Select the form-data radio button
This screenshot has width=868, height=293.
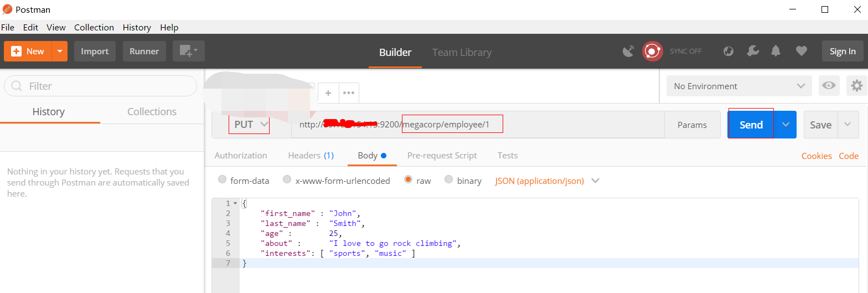point(223,180)
